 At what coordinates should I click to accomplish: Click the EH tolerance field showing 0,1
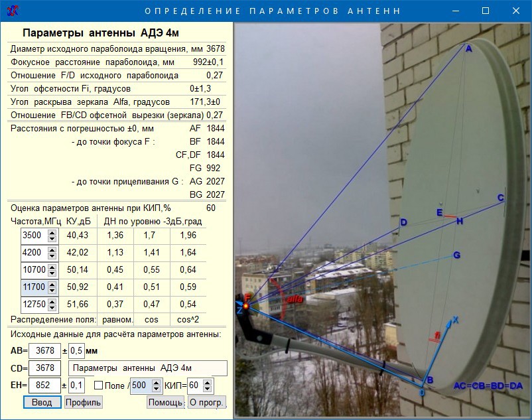(76, 385)
